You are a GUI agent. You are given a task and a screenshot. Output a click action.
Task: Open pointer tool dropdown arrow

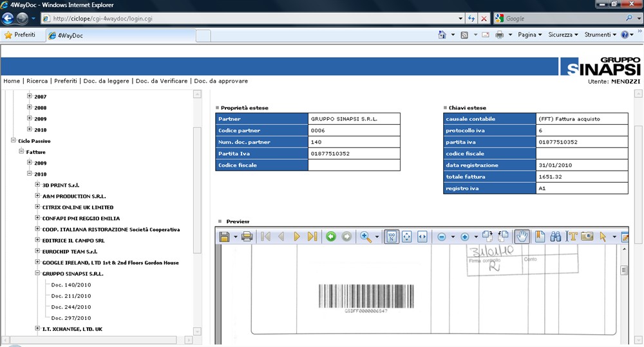[x=614, y=237]
